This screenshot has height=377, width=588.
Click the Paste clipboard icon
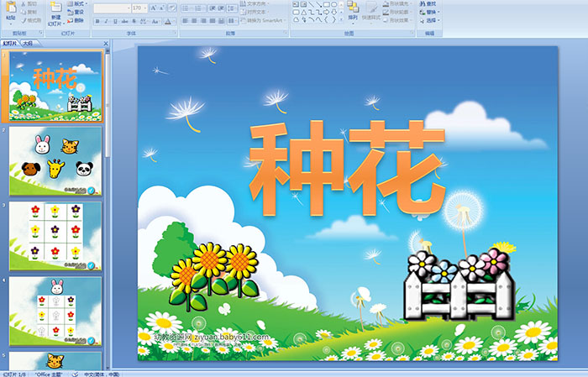pyautogui.click(x=11, y=7)
